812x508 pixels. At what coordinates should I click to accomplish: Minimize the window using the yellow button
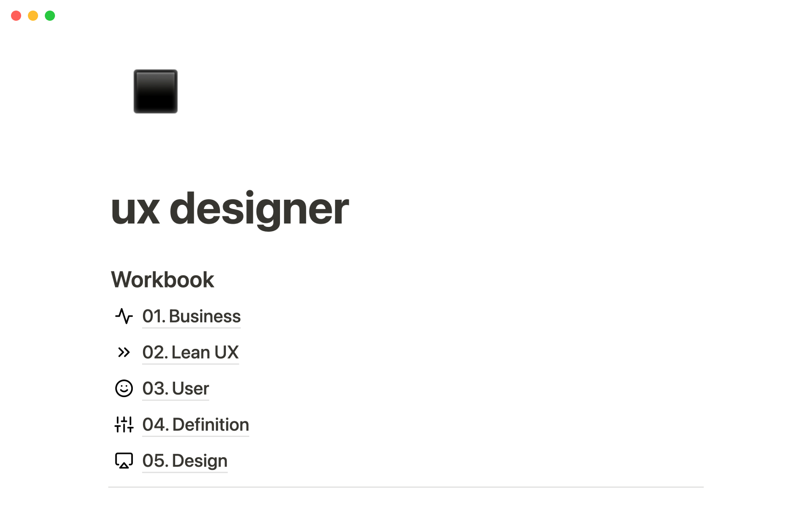click(x=33, y=16)
